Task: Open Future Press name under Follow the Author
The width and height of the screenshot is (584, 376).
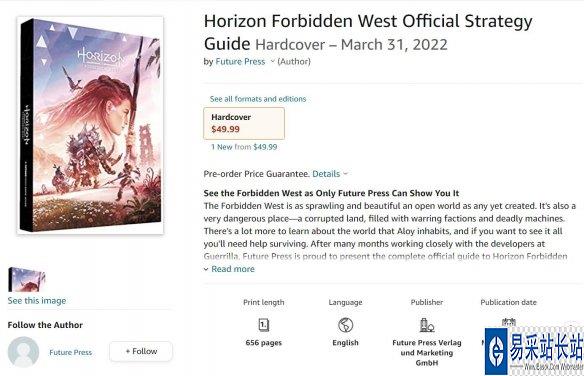Action: (x=70, y=352)
